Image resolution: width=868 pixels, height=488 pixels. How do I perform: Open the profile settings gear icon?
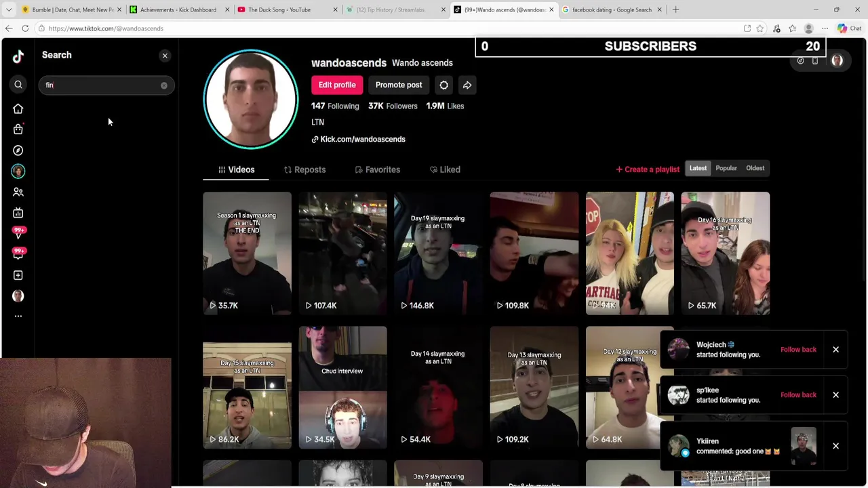pos(443,85)
